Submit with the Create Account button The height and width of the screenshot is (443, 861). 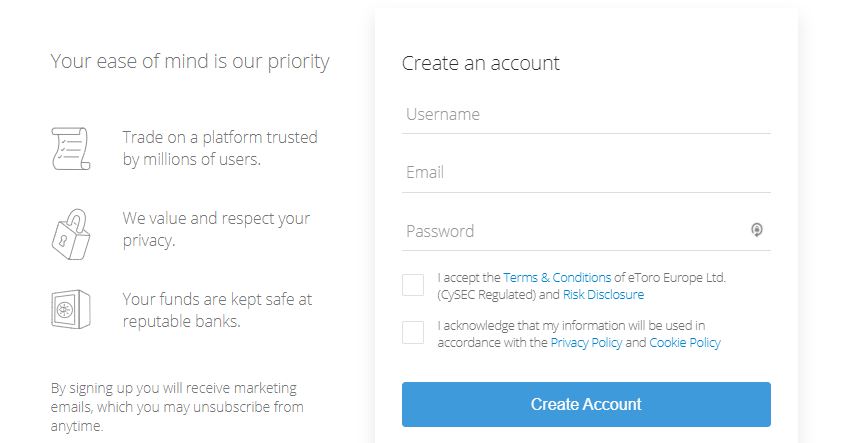tap(586, 405)
